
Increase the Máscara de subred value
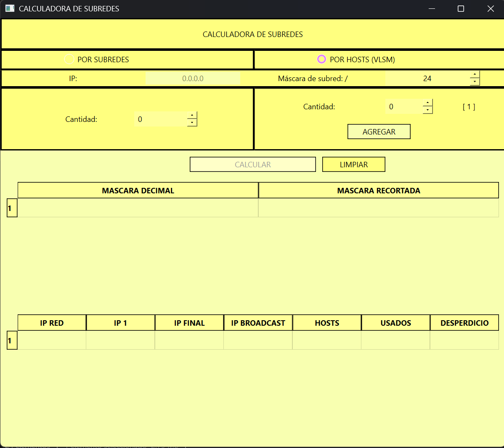coord(475,74)
